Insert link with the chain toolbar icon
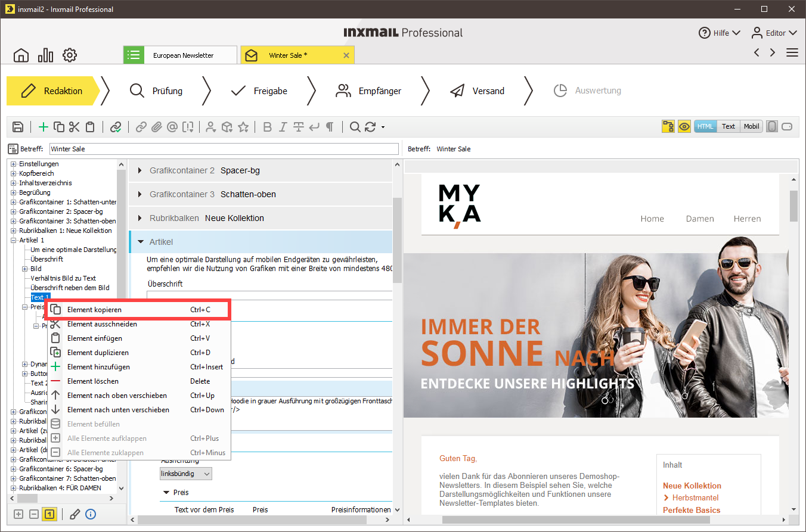The width and height of the screenshot is (806, 532). point(141,126)
